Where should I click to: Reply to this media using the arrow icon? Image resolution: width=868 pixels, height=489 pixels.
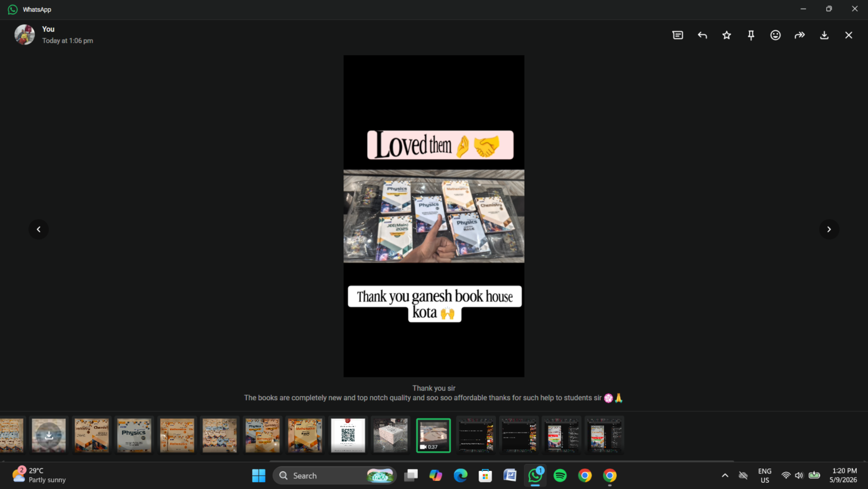point(702,35)
